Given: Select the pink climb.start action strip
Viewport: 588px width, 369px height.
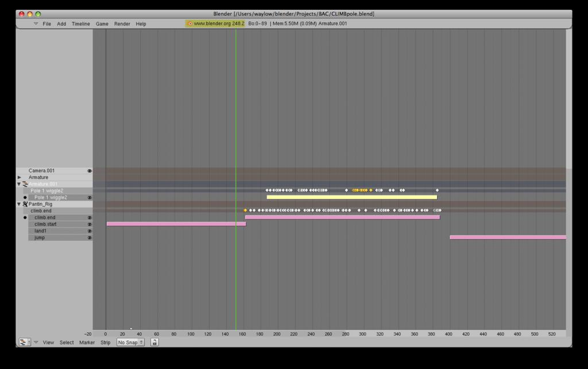Looking at the screenshot, I should (176, 224).
